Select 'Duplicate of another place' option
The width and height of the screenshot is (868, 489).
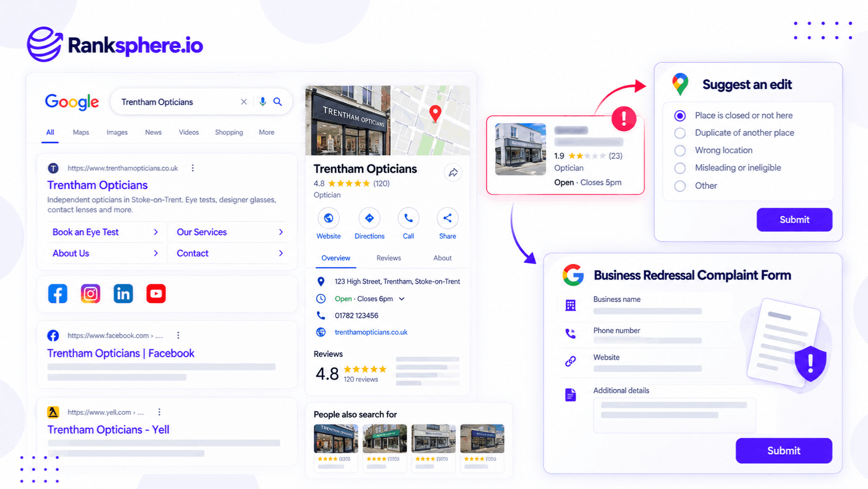[680, 133]
